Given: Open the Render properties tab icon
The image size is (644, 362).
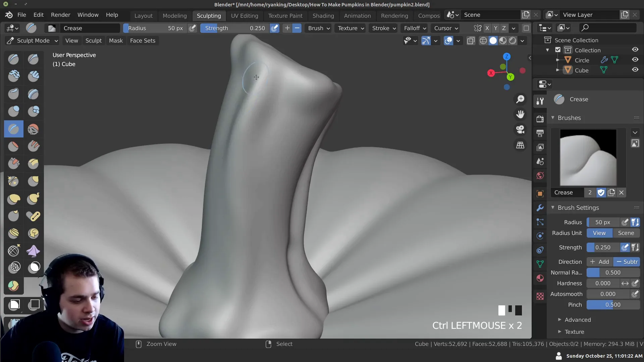Looking at the screenshot, I should (540, 119).
